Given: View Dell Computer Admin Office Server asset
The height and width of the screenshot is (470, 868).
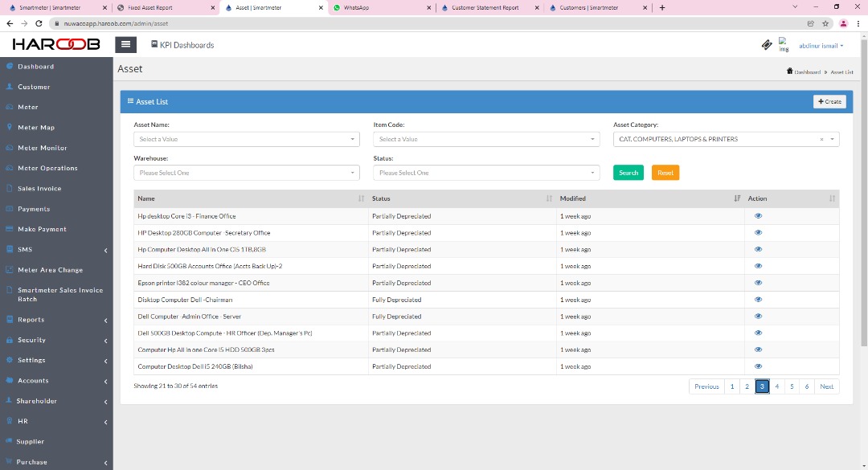Looking at the screenshot, I should [759, 316].
